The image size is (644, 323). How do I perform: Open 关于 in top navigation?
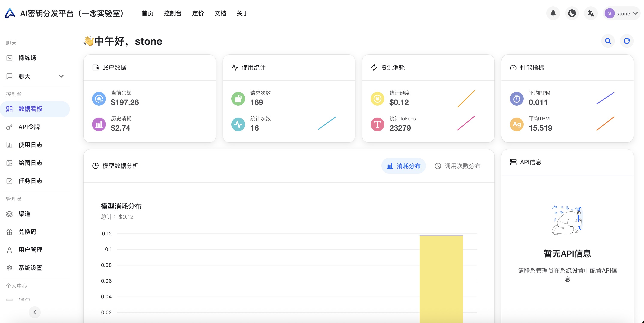click(x=243, y=13)
